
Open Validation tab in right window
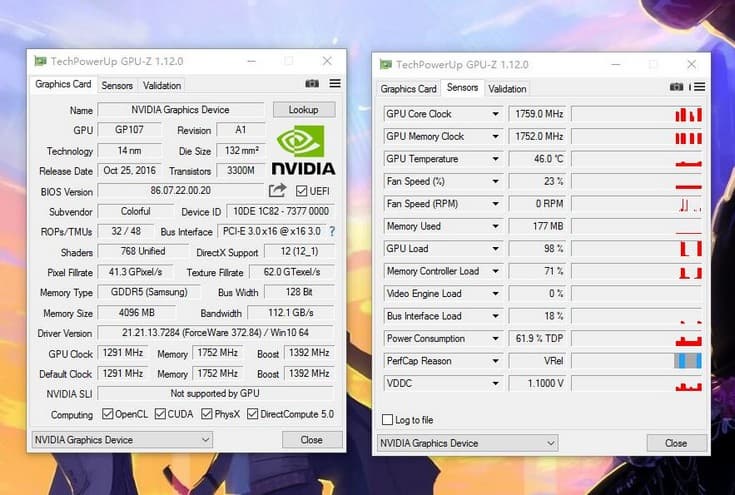point(507,89)
